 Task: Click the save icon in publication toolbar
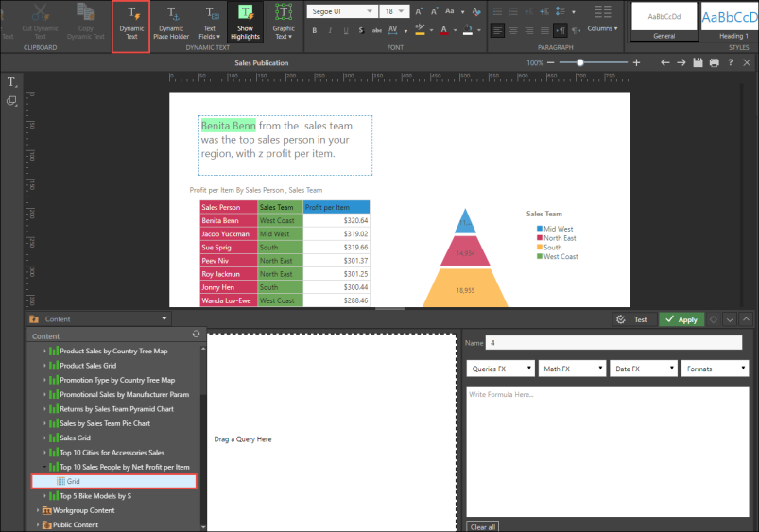698,62
